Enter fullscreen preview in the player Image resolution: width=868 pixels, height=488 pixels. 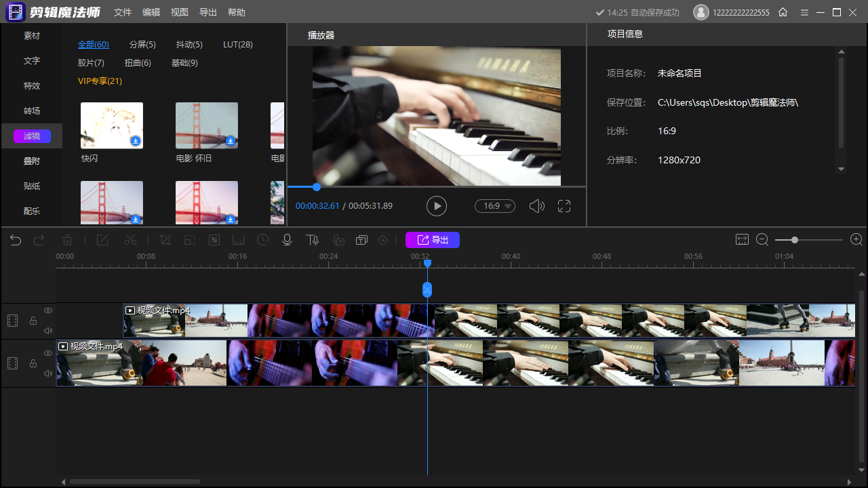(564, 206)
